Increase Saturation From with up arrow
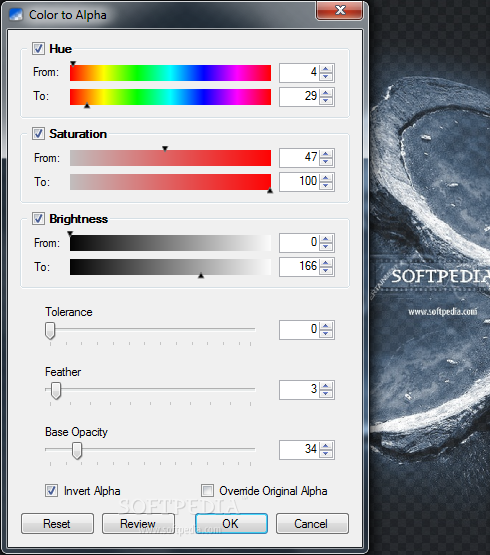490x555 pixels. [x=326, y=154]
